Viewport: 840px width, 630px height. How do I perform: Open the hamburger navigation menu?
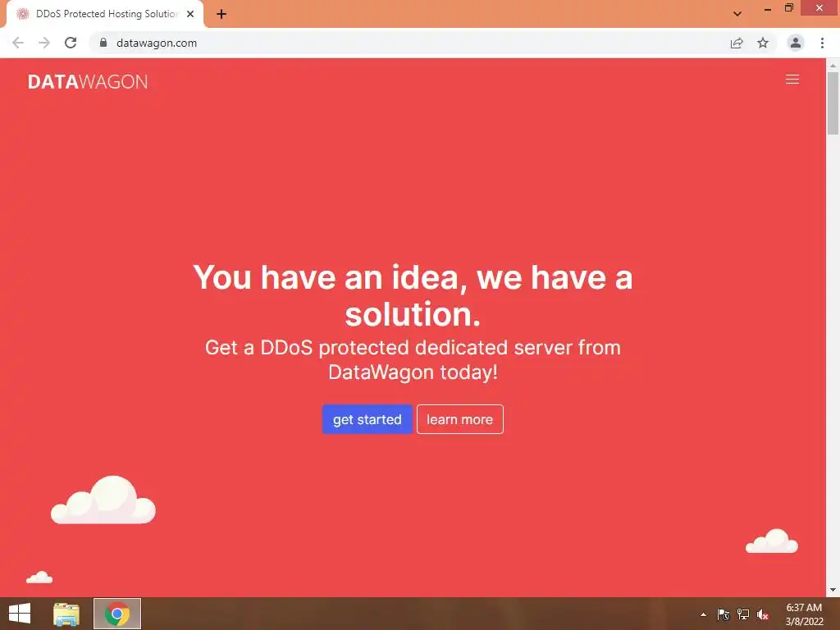pyautogui.click(x=792, y=80)
